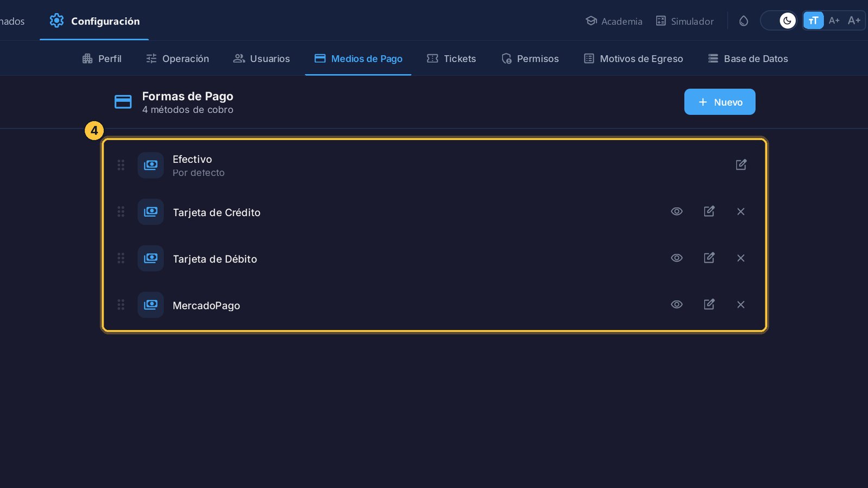Select the normal text size button

pos(813,21)
